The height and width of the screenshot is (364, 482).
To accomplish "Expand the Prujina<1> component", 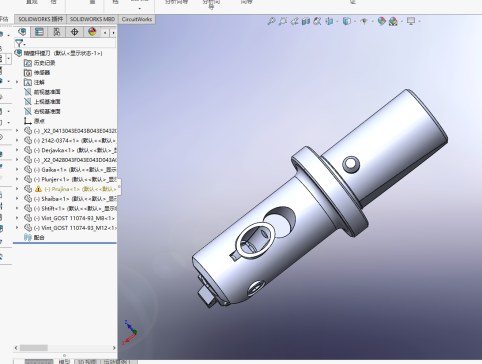I will click(x=17, y=189).
